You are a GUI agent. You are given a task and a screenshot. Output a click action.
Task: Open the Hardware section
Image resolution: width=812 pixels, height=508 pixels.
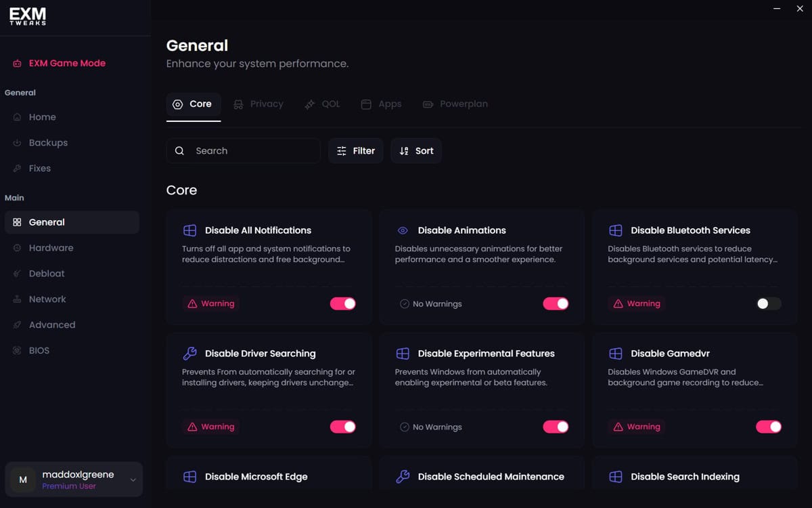point(51,248)
